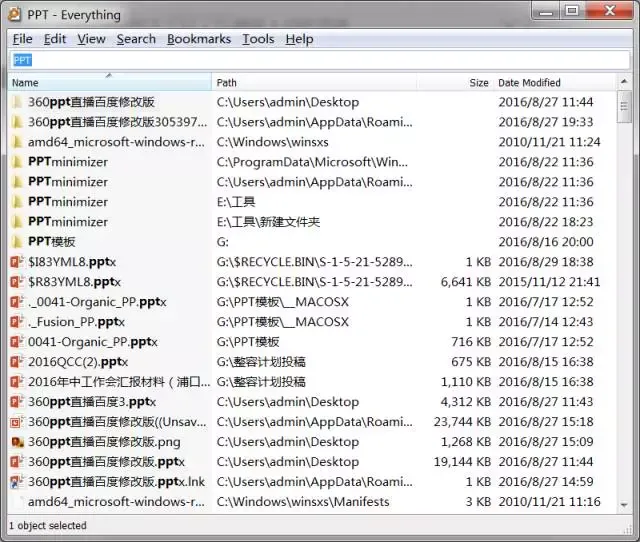Select PowerPoint icon of $I83YML8.pptx

point(17,262)
